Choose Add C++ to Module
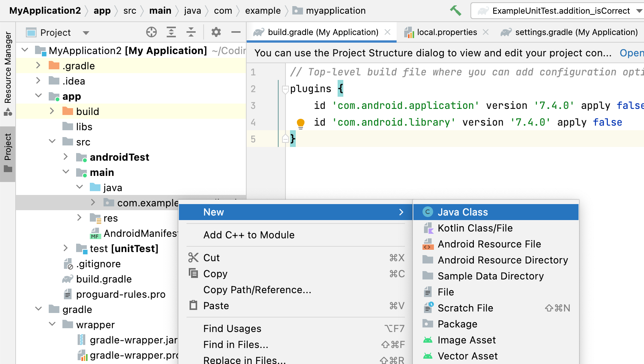Viewport: 644px width, 364px height. pos(296,235)
